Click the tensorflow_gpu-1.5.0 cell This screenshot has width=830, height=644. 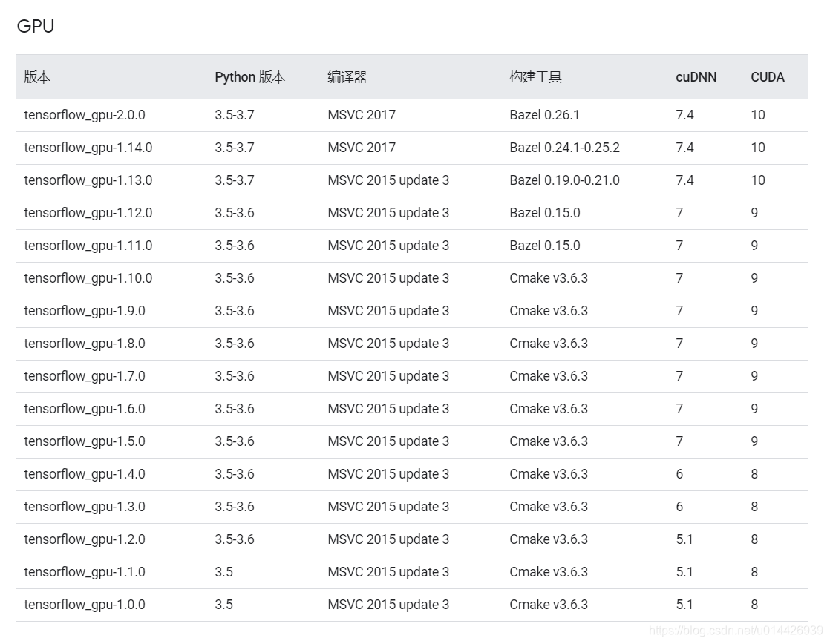coord(85,442)
